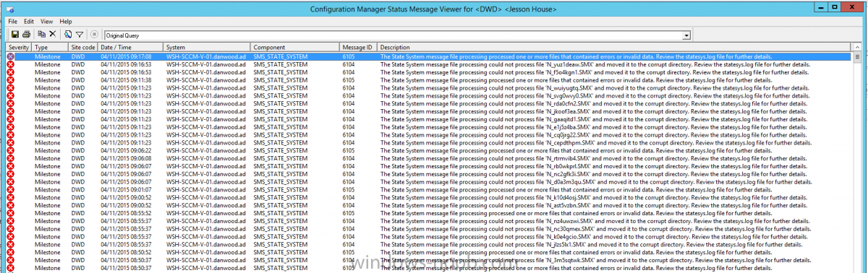868x273 pixels.
Task: Select SMS_STATE_SYSTEM cell in the 09:16:53 N_yuz1deaw row
Action: click(281, 64)
